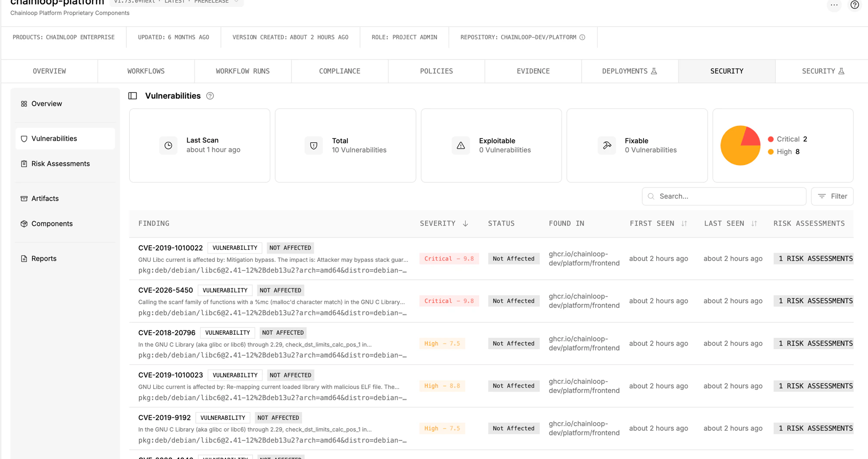
Task: Click the repository info icon
Action: pos(582,37)
